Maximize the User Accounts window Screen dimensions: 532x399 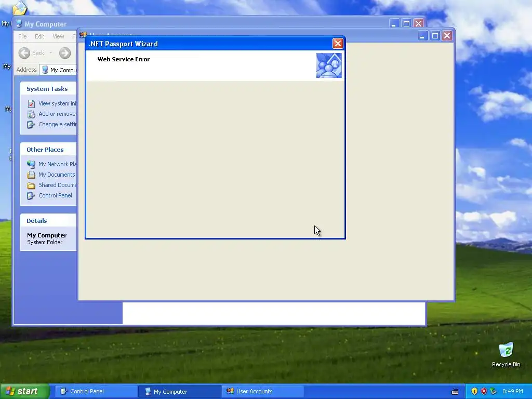pyautogui.click(x=435, y=36)
